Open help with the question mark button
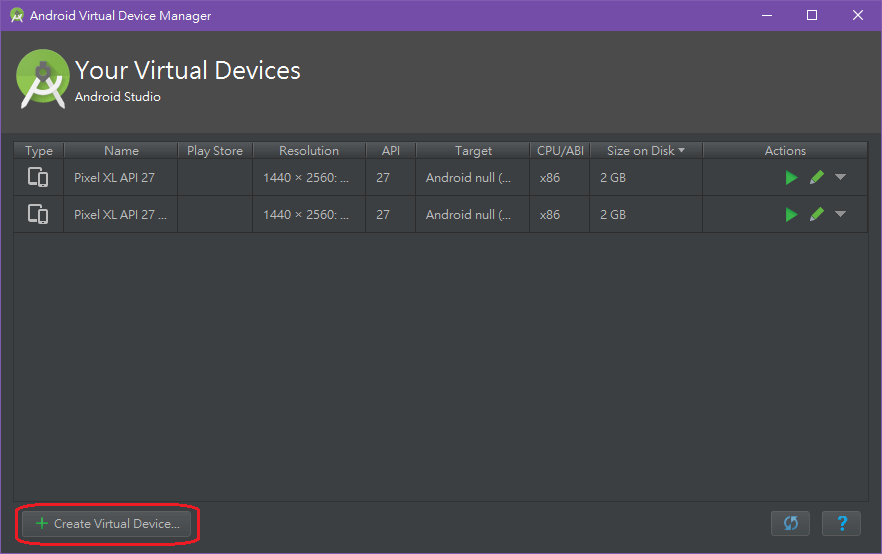This screenshot has height=554, width=882. pos(842,524)
